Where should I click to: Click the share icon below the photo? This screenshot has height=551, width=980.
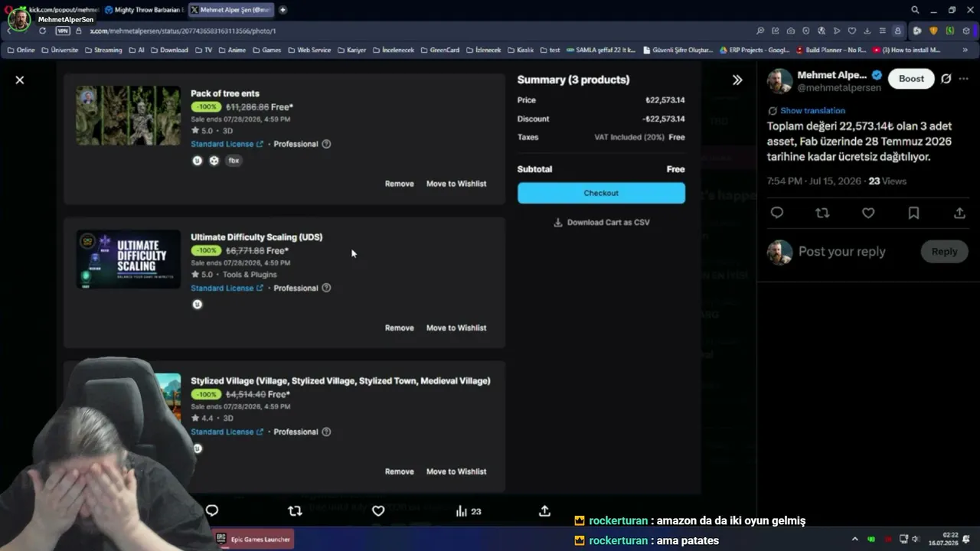pos(544,510)
